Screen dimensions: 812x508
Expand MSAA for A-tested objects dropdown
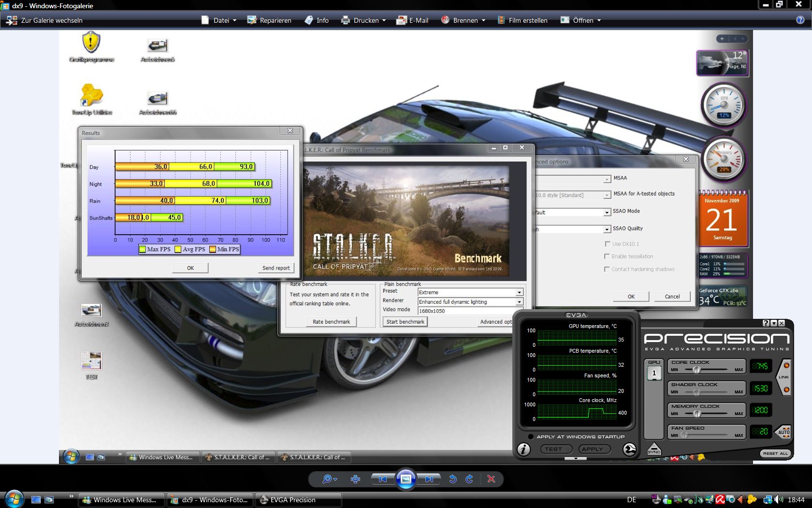pyautogui.click(x=607, y=195)
